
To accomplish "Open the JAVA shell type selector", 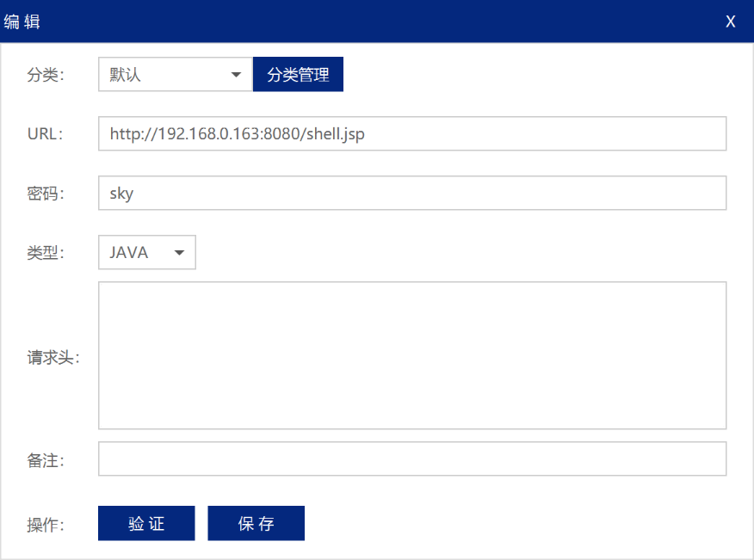I will (146, 252).
